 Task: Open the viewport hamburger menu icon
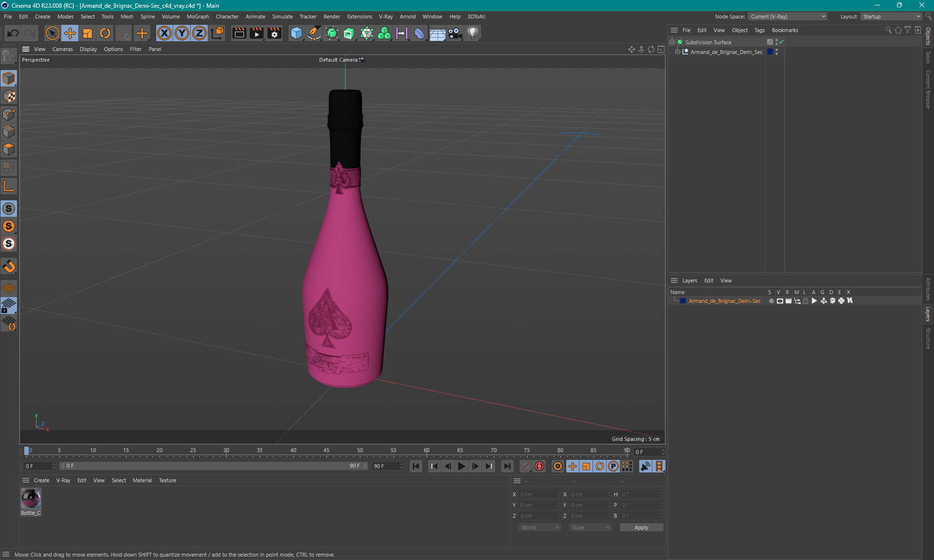point(26,49)
